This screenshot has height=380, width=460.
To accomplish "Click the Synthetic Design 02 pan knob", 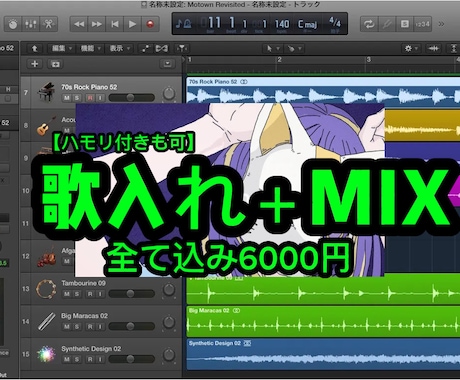I will click(169, 355).
